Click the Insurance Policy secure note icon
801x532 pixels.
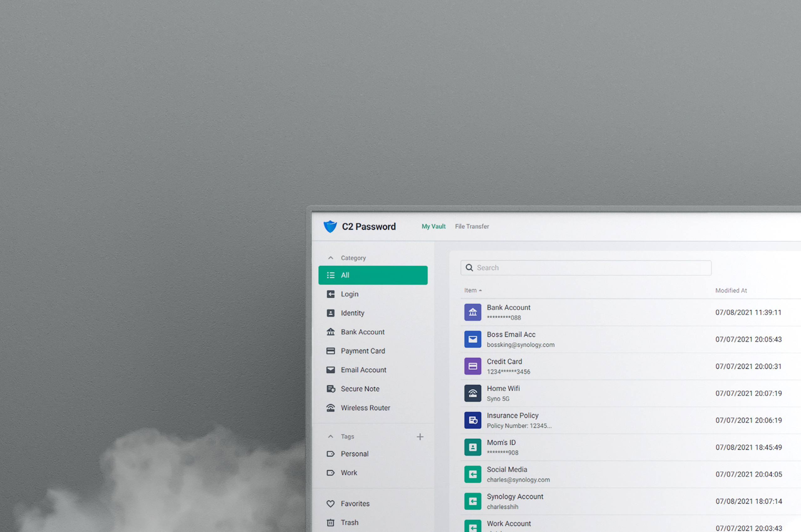472,420
